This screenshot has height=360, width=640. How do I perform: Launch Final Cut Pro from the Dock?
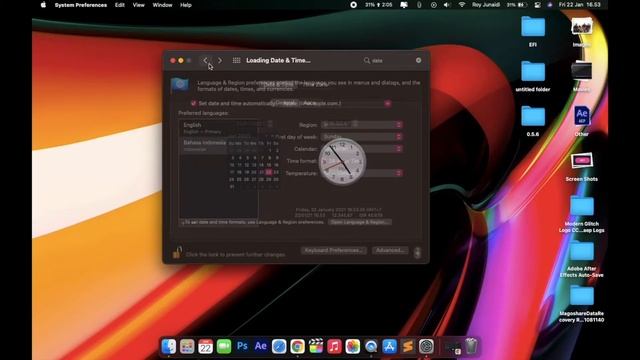point(316,347)
